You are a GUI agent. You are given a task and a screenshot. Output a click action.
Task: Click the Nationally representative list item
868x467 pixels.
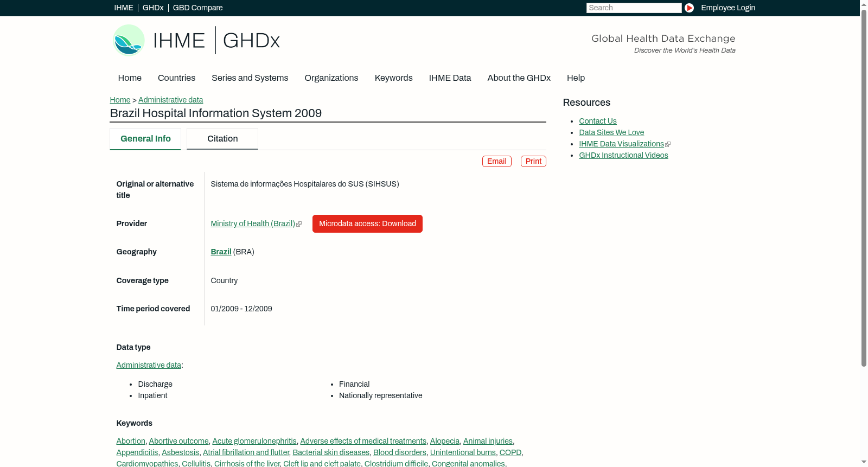(x=381, y=395)
